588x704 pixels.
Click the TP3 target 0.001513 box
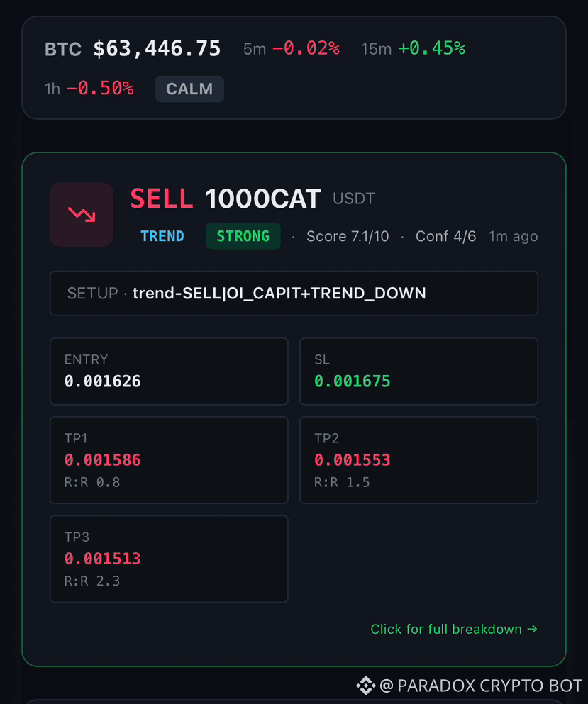click(x=169, y=559)
